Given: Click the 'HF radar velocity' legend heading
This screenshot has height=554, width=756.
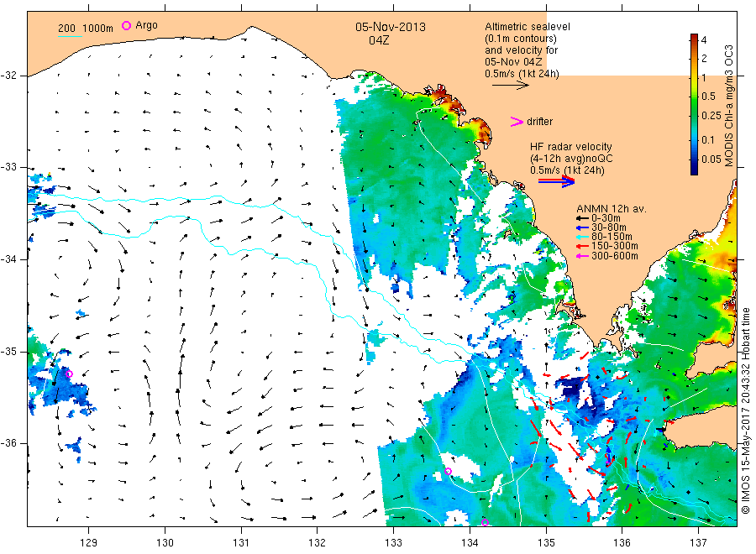Looking at the screenshot, I should click(x=571, y=146).
